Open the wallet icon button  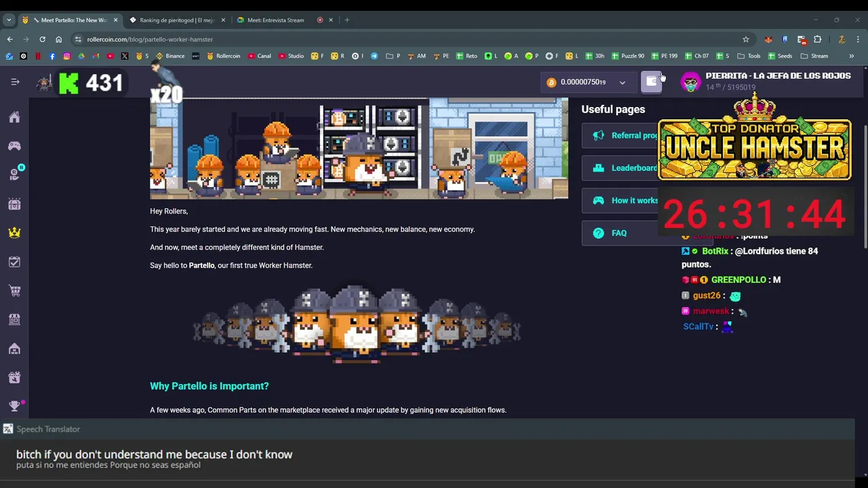click(x=652, y=82)
